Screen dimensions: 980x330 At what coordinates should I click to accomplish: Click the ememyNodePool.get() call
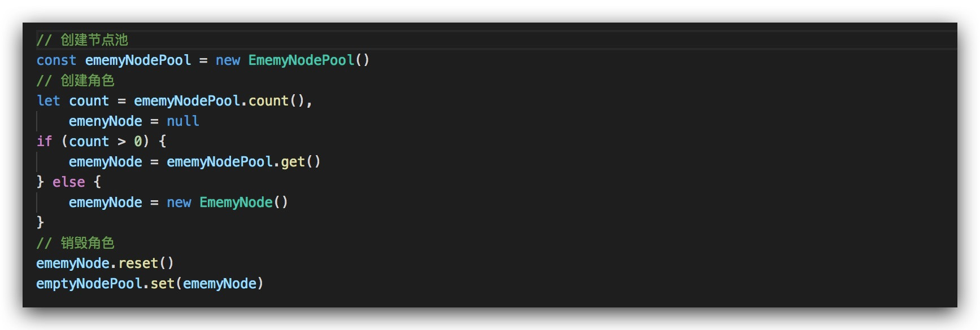click(243, 162)
